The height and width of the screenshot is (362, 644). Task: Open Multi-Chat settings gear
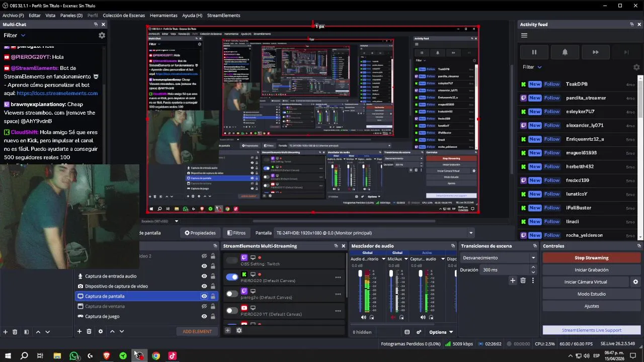coord(102,35)
